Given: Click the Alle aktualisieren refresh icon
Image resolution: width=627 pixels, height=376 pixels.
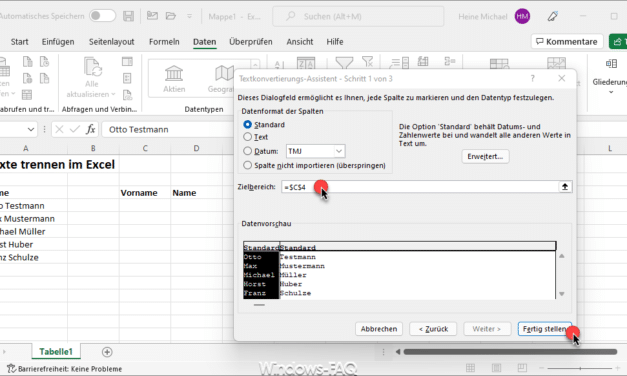Looking at the screenshot, I should tap(93, 66).
